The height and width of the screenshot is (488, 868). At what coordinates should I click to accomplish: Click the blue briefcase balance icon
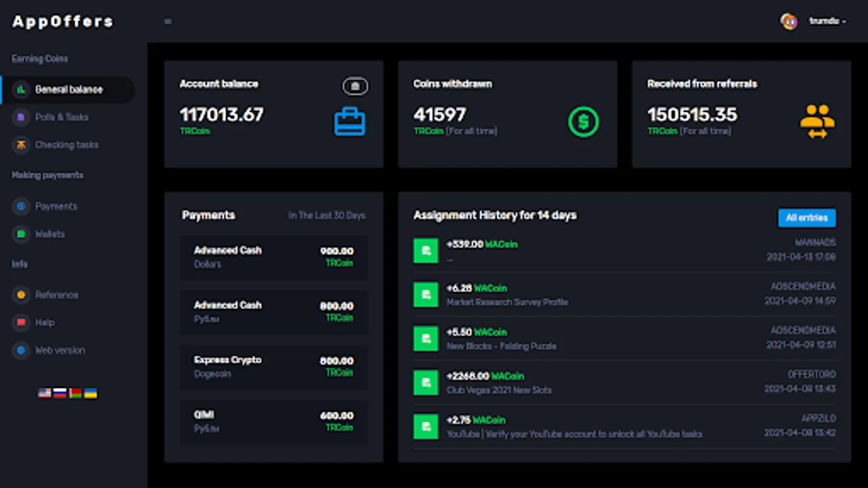(349, 121)
